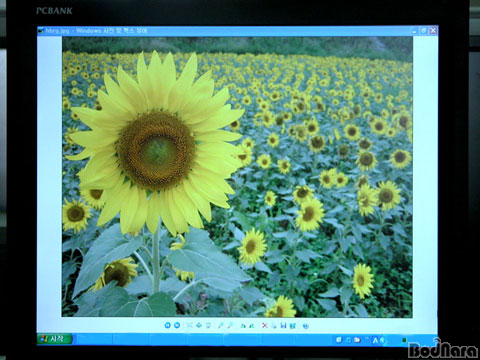The width and height of the screenshot is (480, 360).
Task: Click the sunflower image in the viewer
Action: [x=237, y=177]
